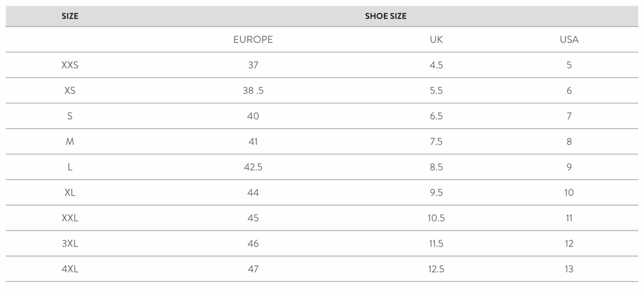Select USA size 13 cell
644x292 pixels.
[569, 269]
